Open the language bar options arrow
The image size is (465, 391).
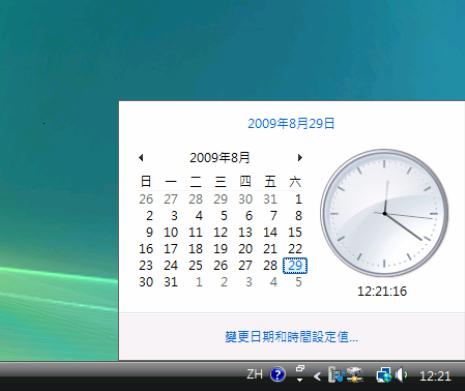(300, 380)
